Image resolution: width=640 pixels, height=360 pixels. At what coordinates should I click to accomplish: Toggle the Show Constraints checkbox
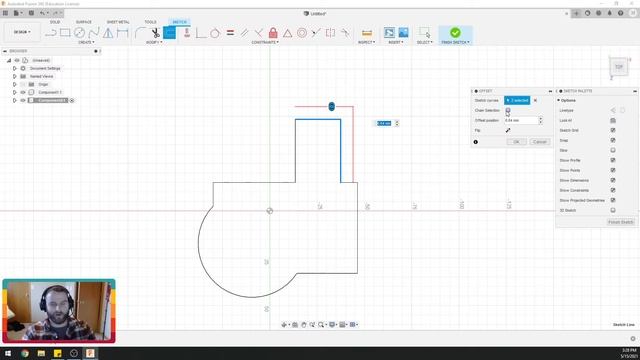[x=613, y=190]
